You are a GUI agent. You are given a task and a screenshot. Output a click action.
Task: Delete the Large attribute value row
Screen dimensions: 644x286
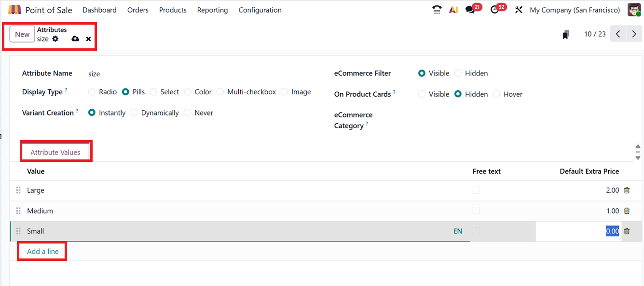[x=627, y=190]
